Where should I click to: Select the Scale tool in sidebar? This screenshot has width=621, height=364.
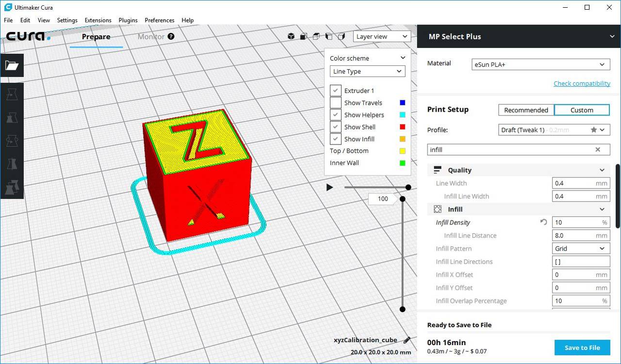tap(12, 117)
